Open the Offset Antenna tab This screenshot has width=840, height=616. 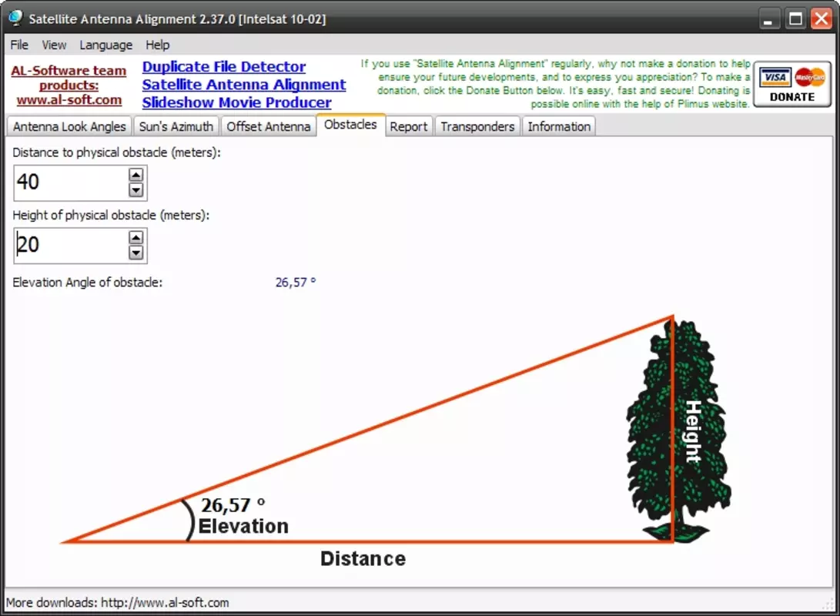click(269, 126)
